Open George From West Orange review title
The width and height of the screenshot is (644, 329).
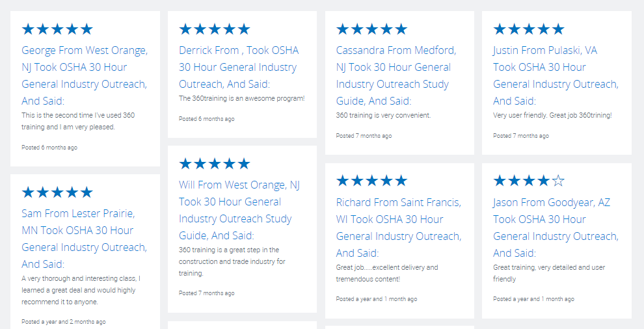click(85, 75)
